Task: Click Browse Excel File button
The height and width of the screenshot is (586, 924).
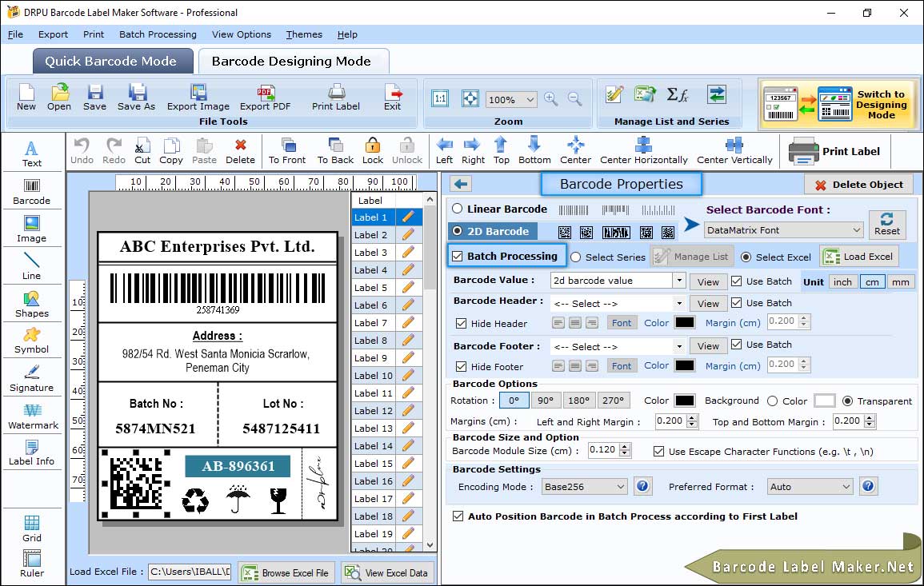Action: (286, 572)
